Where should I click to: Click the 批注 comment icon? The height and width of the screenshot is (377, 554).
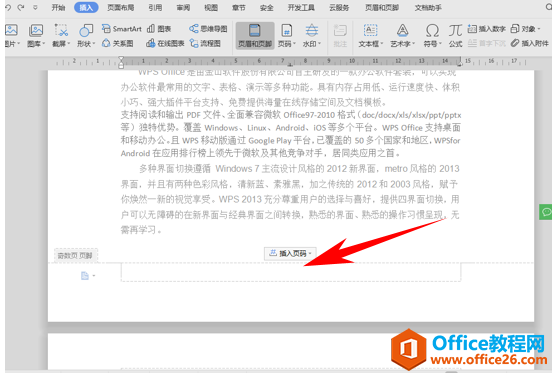[340, 31]
